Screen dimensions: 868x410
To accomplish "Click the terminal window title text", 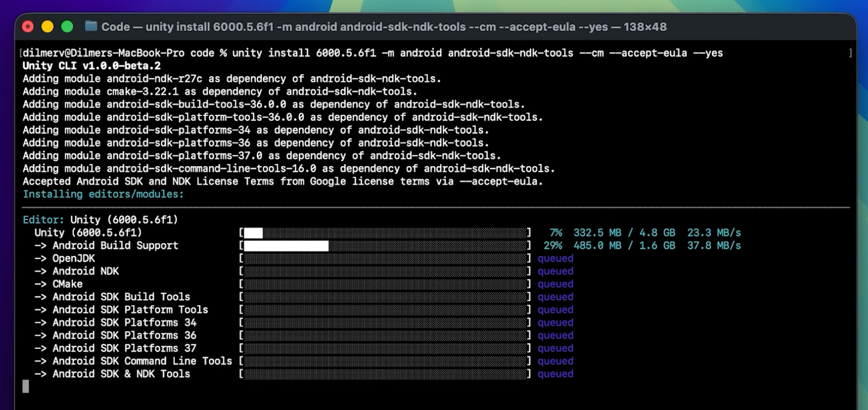I will click(384, 27).
